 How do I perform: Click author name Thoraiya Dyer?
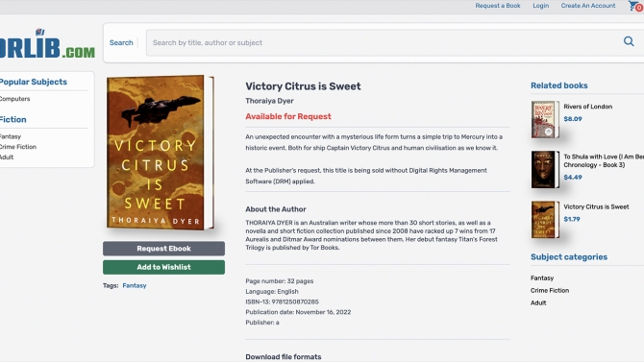click(x=269, y=101)
